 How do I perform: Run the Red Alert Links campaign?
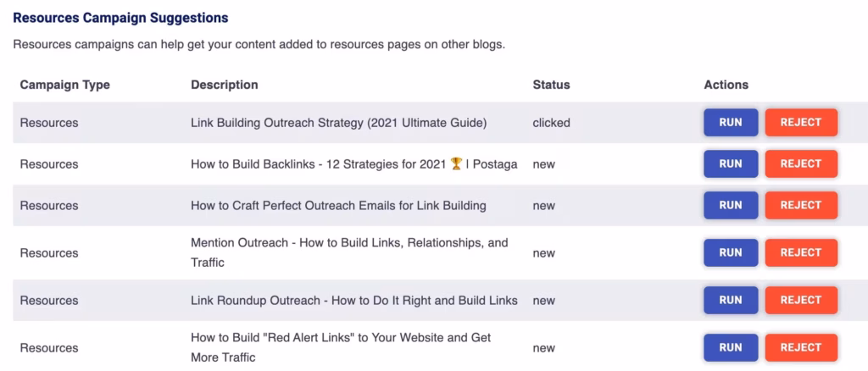pos(730,347)
